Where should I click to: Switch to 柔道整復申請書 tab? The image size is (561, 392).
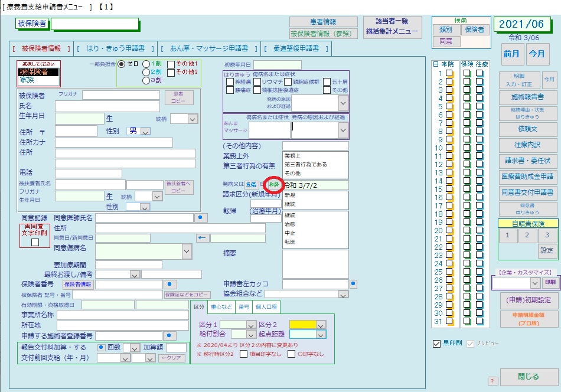pos(296,48)
